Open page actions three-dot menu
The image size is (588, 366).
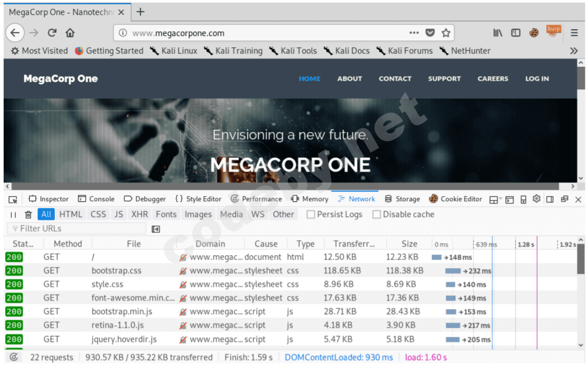coord(414,33)
